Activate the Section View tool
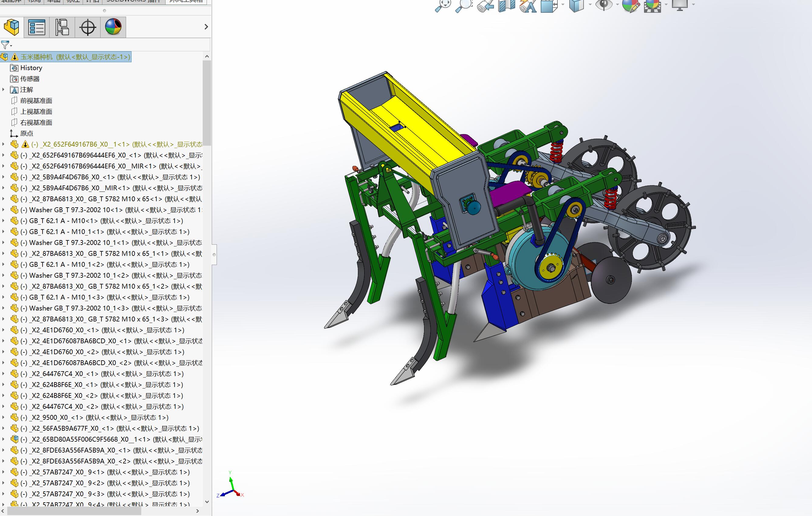This screenshot has height=516, width=812. pyautogui.click(x=506, y=6)
